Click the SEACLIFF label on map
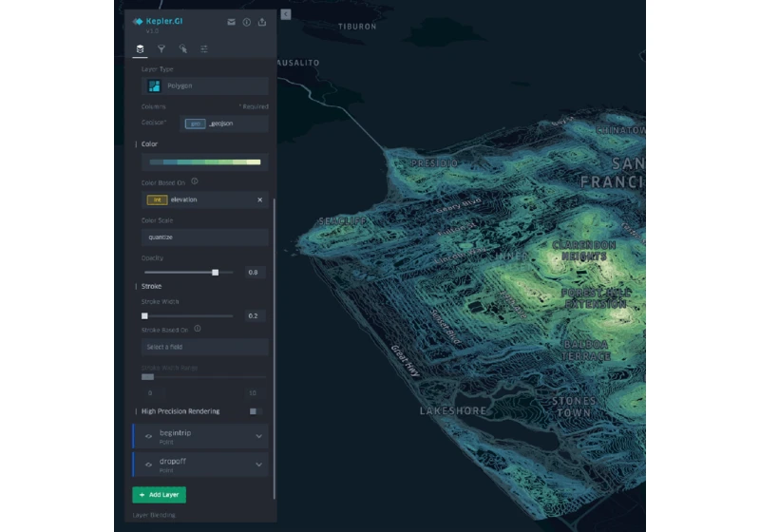 coord(343,221)
